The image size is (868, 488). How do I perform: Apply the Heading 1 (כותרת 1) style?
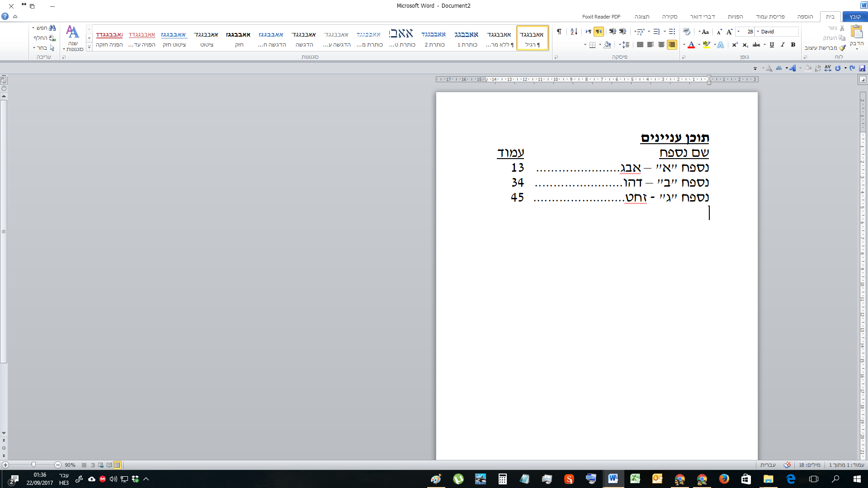467,38
